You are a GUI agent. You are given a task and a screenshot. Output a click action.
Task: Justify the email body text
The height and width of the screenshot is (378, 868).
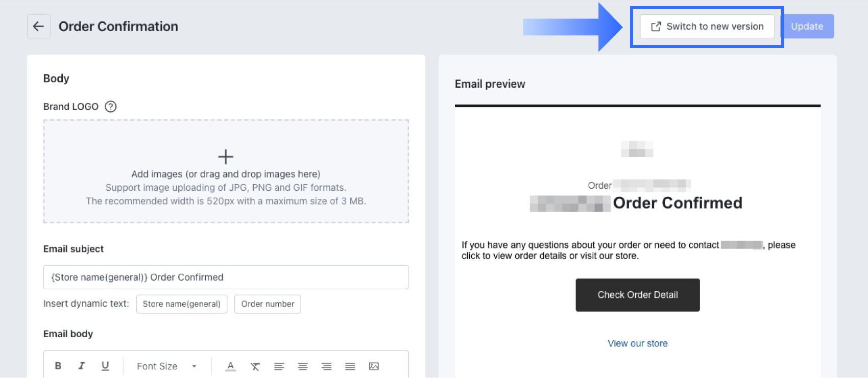coord(350,366)
